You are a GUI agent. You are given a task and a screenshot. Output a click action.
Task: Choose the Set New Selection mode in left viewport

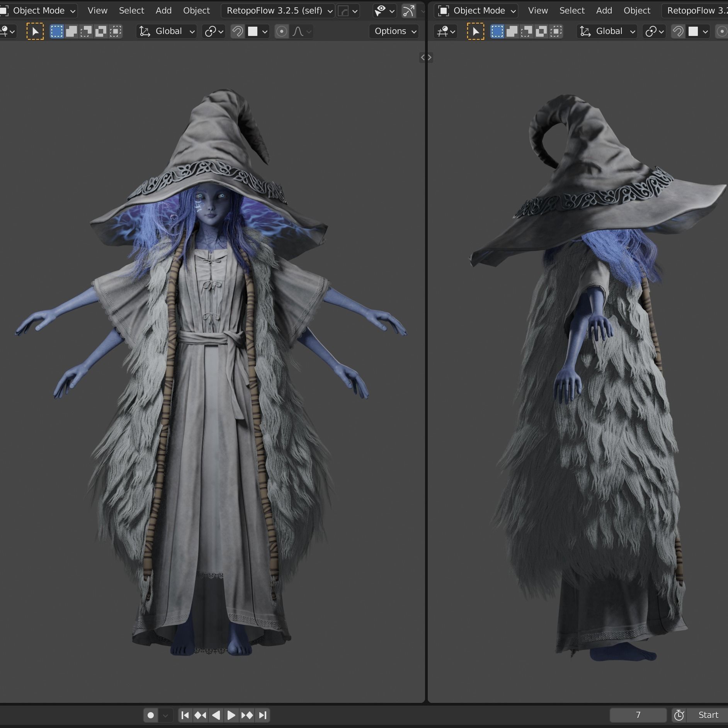click(x=57, y=31)
